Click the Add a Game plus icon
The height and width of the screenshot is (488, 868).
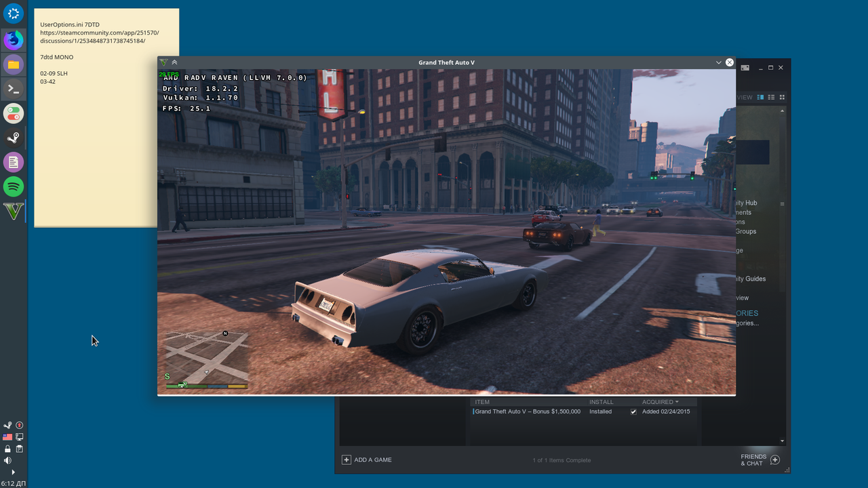346,460
